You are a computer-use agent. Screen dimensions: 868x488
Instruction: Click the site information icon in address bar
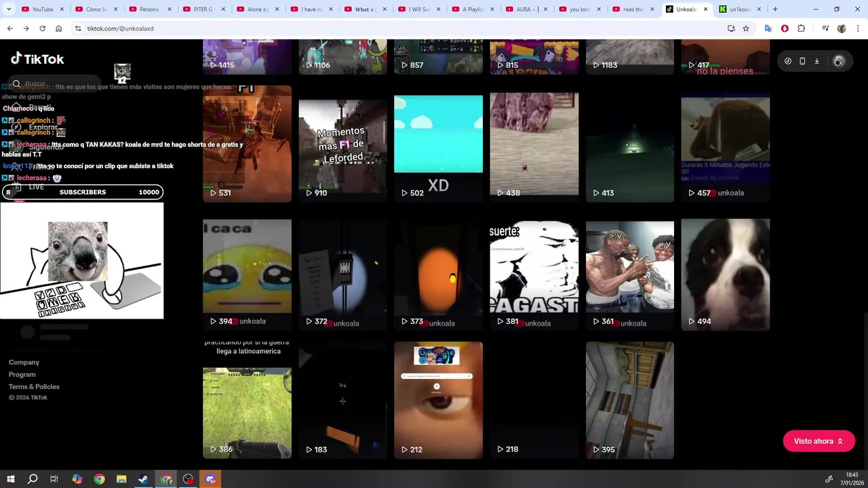click(x=78, y=28)
